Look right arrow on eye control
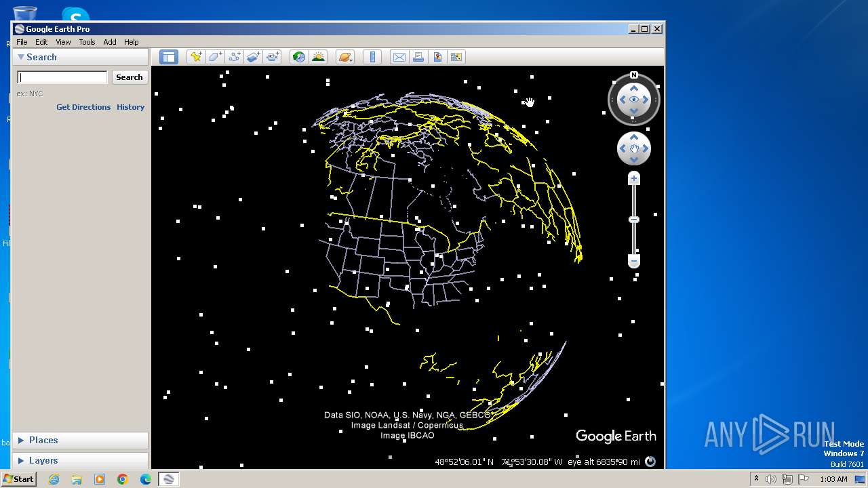 [x=646, y=100]
